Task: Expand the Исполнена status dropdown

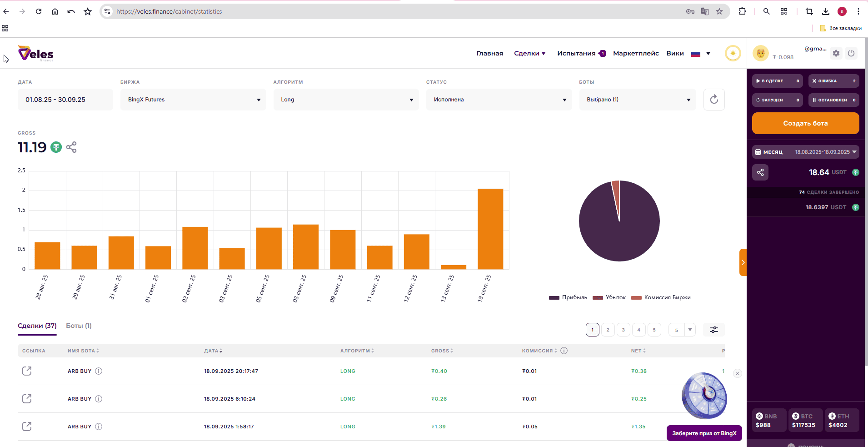Action: (x=499, y=100)
